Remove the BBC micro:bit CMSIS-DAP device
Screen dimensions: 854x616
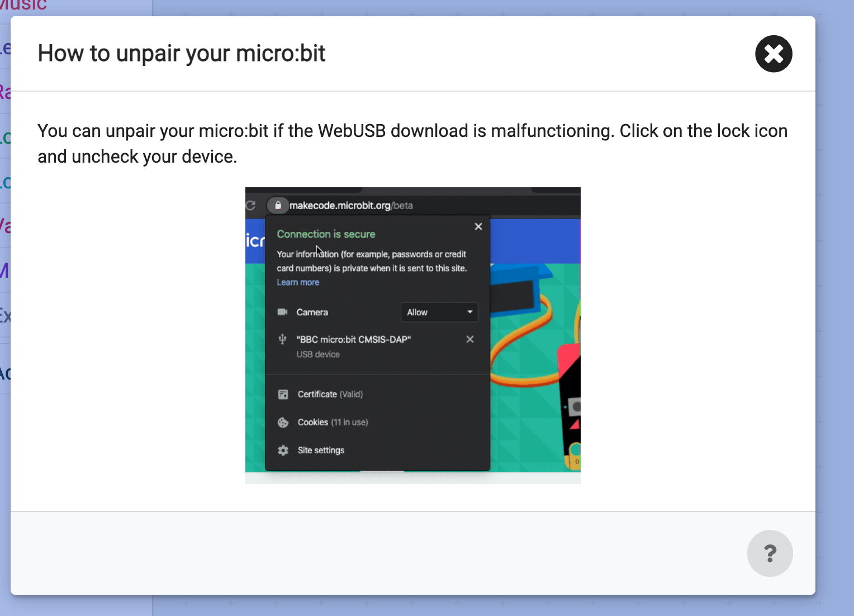(469, 339)
